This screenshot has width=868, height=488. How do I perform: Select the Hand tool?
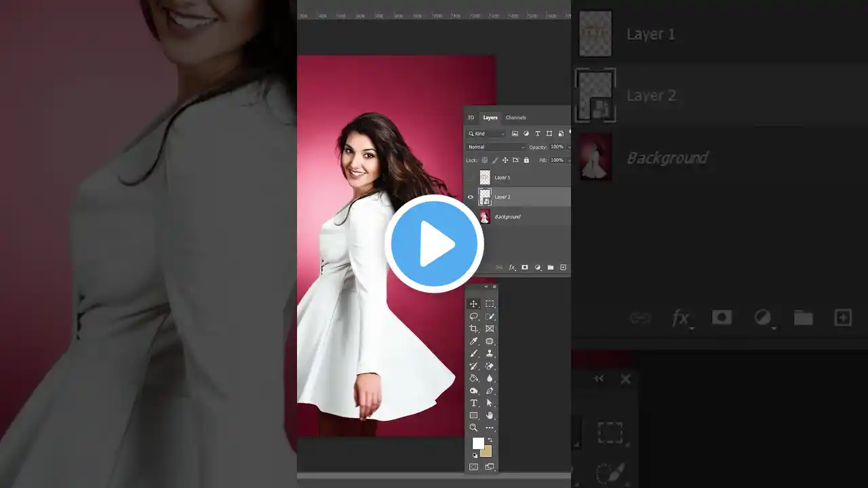click(490, 415)
